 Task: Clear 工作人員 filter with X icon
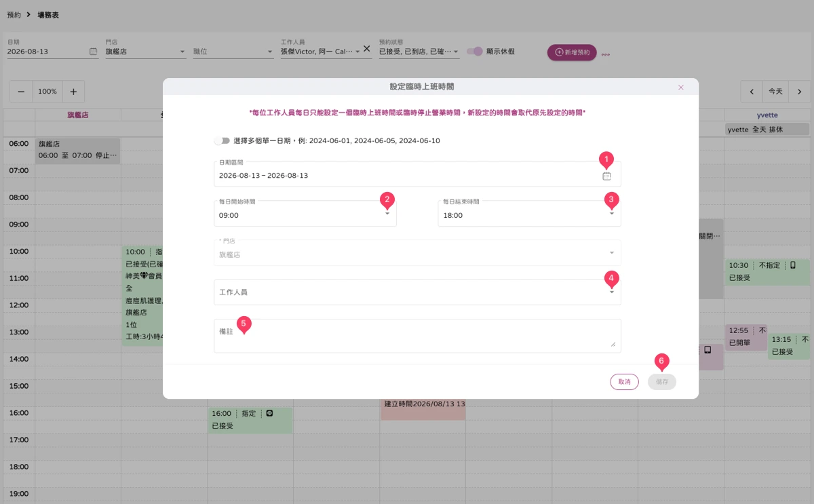(366, 49)
